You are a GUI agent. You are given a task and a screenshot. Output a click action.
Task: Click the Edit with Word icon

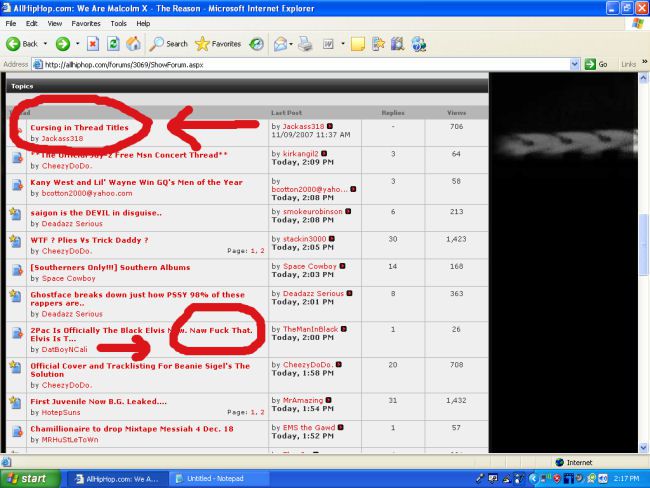[x=328, y=44]
